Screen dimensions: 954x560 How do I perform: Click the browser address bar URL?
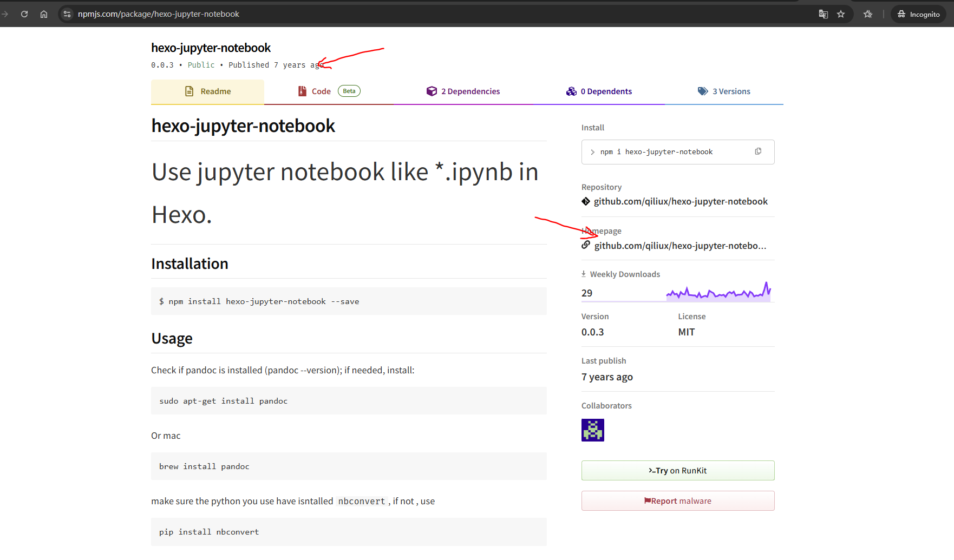tap(158, 14)
